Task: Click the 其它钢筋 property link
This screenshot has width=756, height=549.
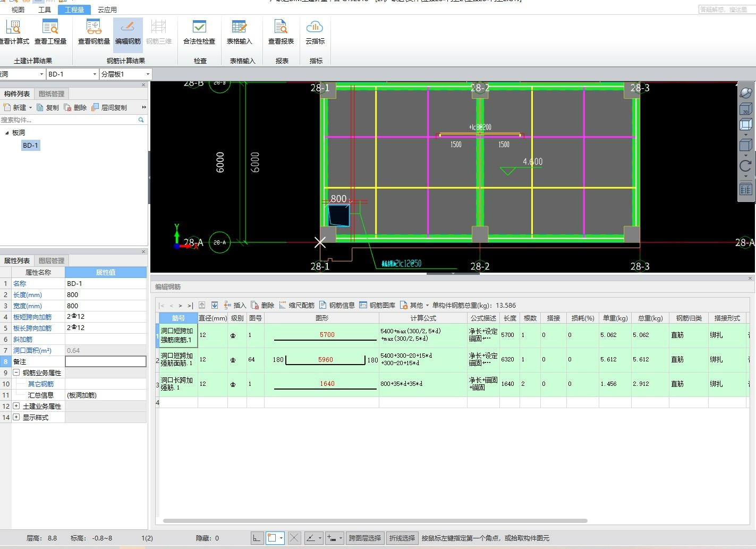Action: tap(41, 384)
